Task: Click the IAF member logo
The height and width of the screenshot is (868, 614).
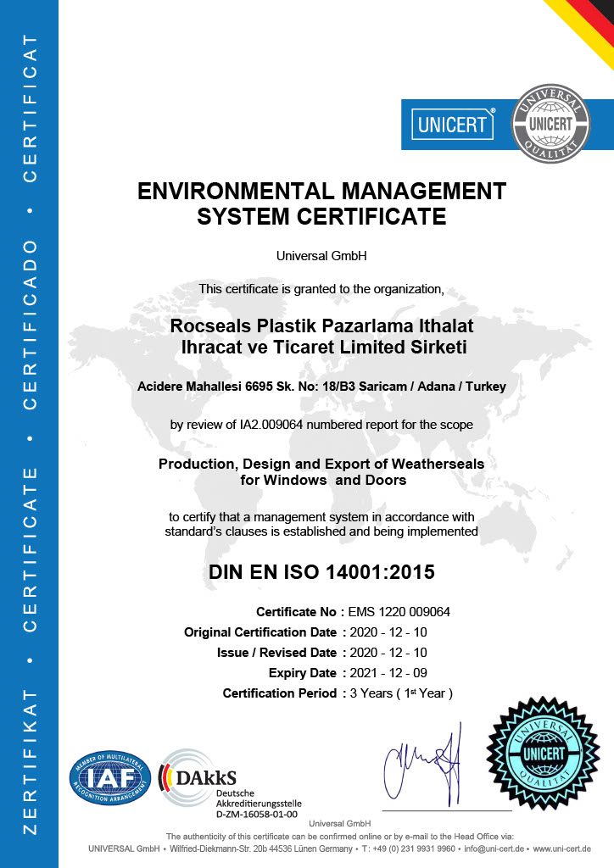Action: tap(110, 778)
